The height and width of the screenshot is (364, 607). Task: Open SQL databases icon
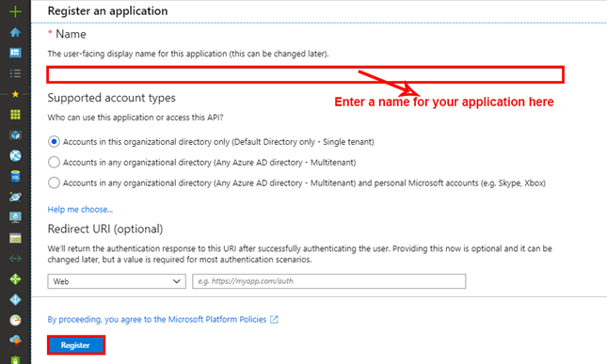(x=15, y=177)
